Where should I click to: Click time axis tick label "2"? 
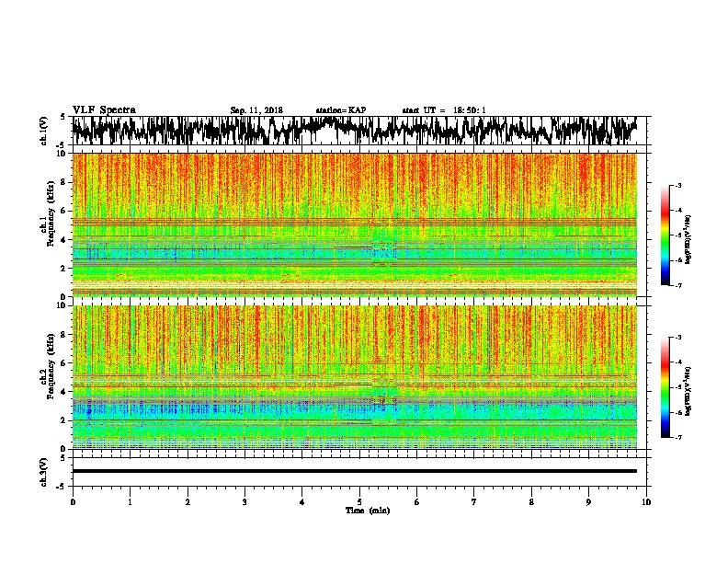188,501
